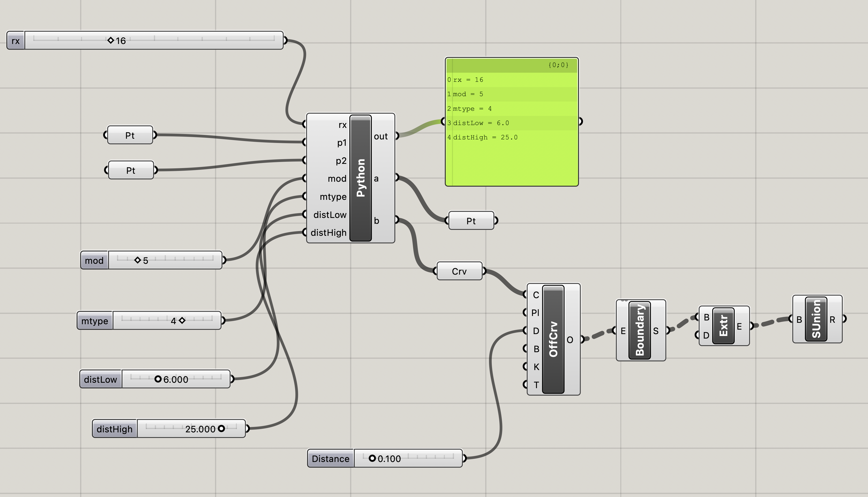The height and width of the screenshot is (497, 868).
Task: Click the SUnion B input
Action: pyautogui.click(x=799, y=319)
